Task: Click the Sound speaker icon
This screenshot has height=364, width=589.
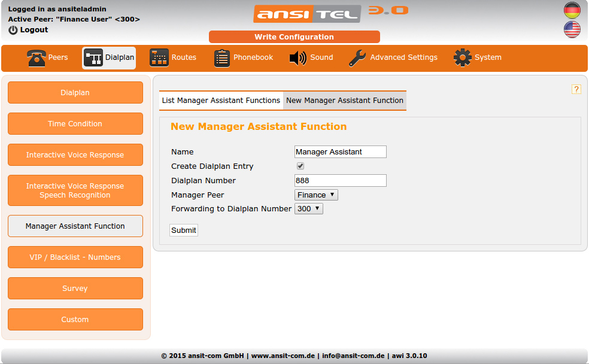Action: pos(297,57)
